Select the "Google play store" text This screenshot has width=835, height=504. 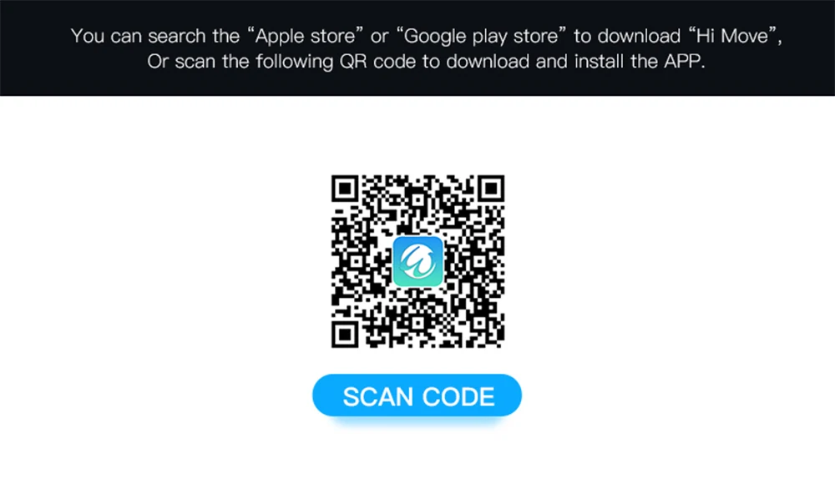click(481, 36)
